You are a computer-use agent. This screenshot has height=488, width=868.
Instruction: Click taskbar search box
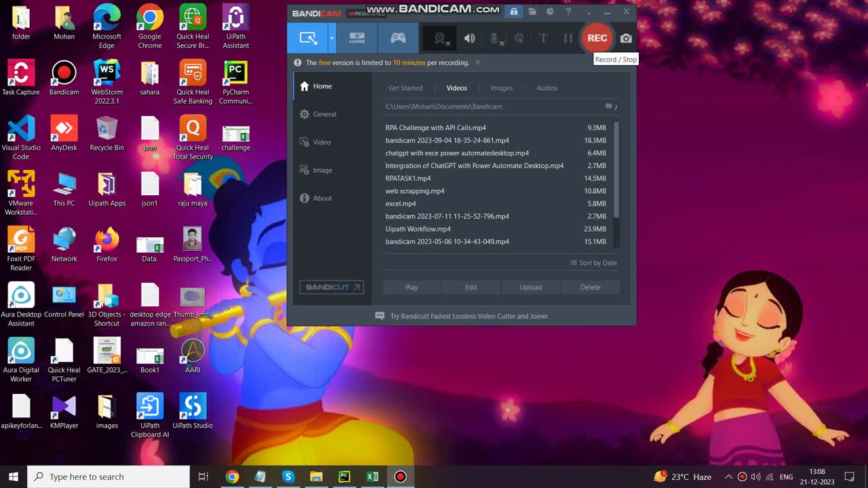(108, 476)
